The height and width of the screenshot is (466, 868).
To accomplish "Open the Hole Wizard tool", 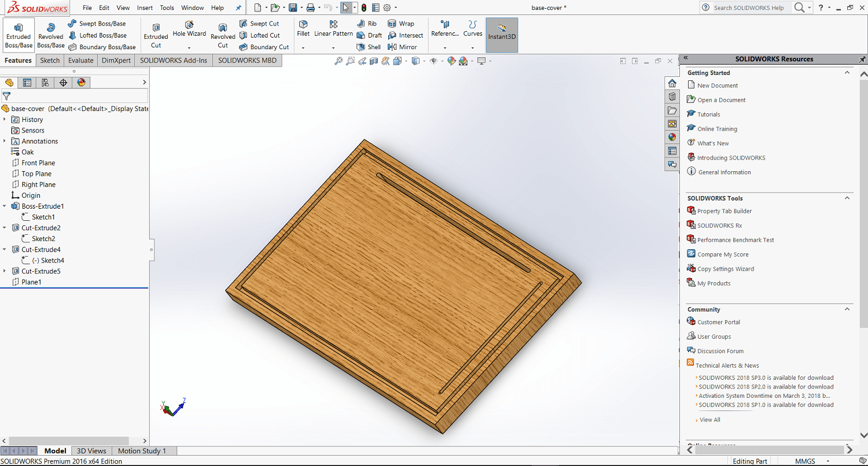I will tap(189, 29).
